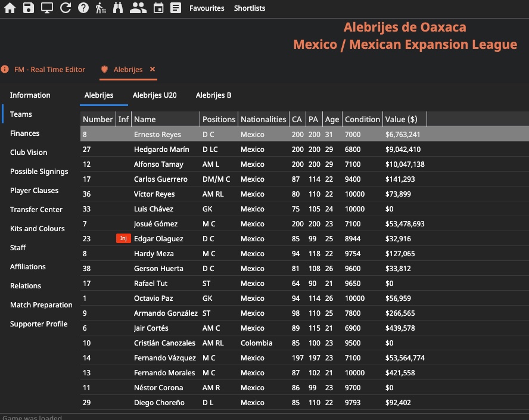Click Colombia nationality of Cristián Canozales

click(x=256, y=343)
